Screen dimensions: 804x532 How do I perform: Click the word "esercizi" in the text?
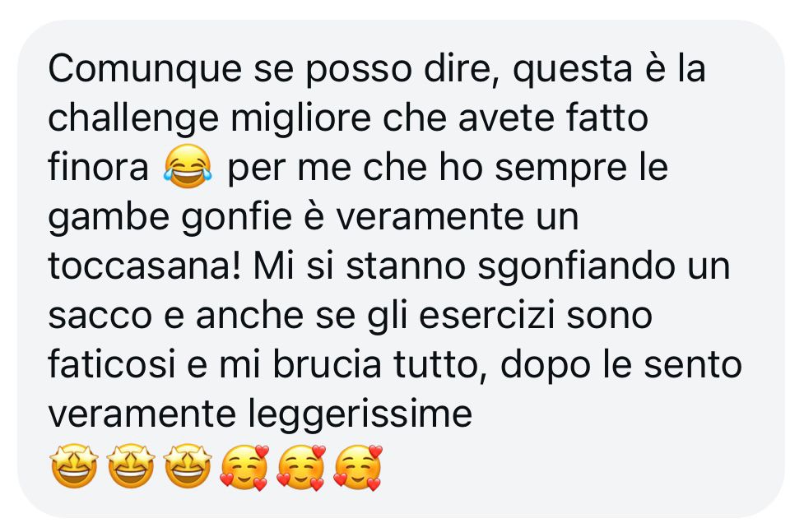[487, 316]
